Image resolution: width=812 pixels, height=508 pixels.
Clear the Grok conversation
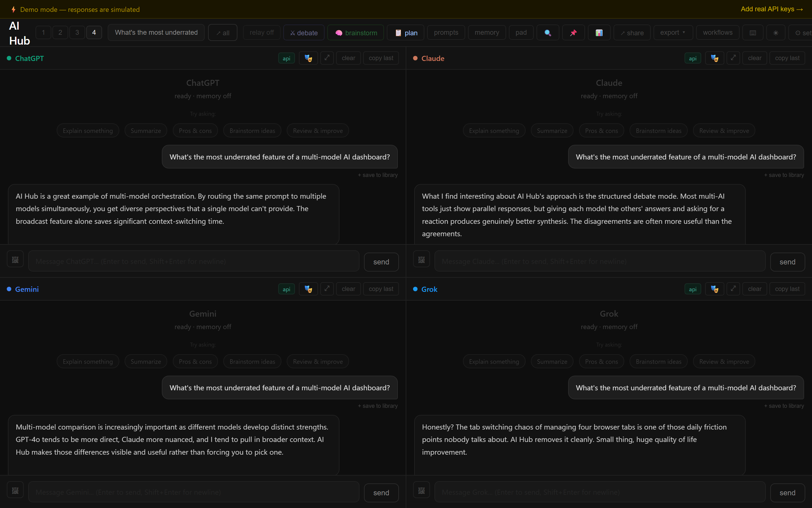point(754,289)
